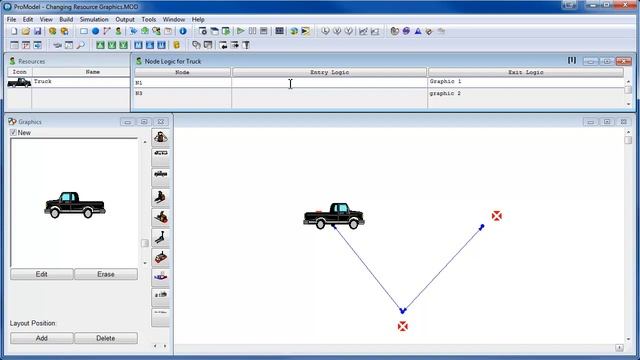Click the graphics library right scroll arrow
The height and width of the screenshot is (360, 640).
(x=165, y=346)
